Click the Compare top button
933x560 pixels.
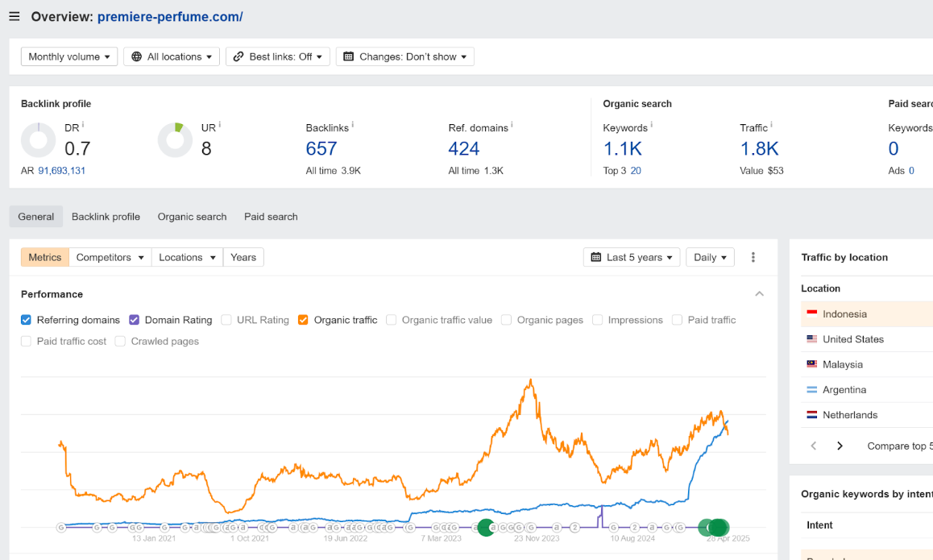click(x=900, y=446)
